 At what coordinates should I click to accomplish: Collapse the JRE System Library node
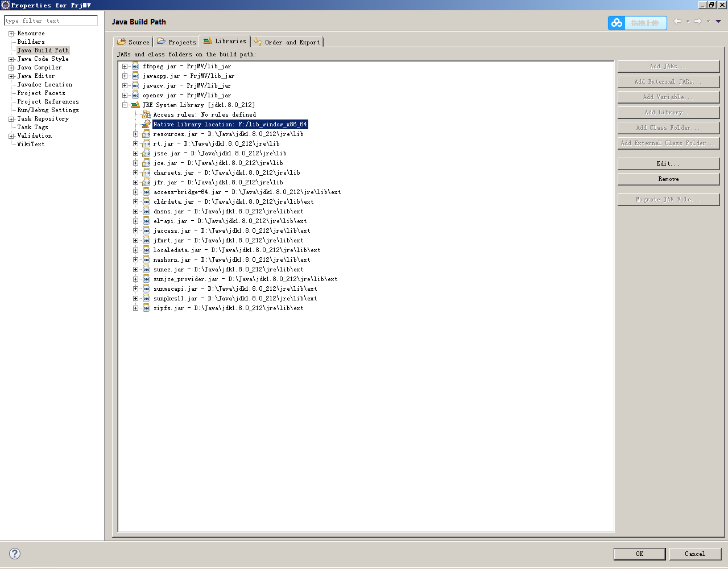(125, 105)
